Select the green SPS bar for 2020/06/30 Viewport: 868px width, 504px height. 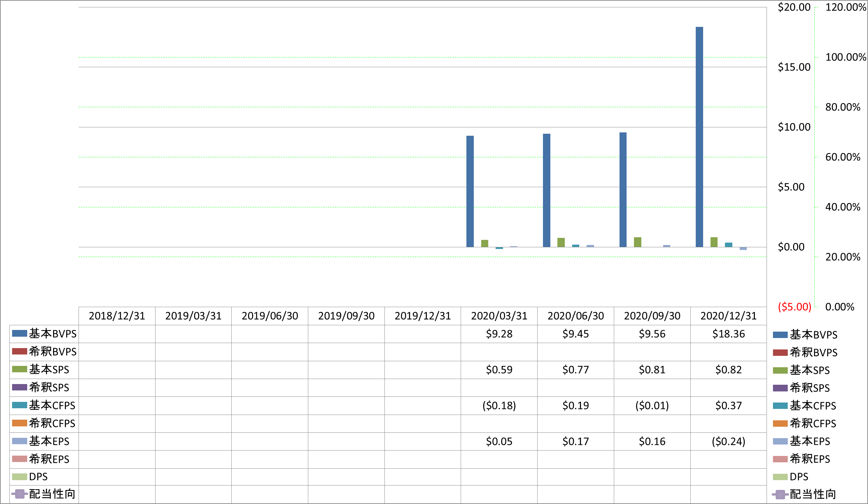(x=561, y=242)
